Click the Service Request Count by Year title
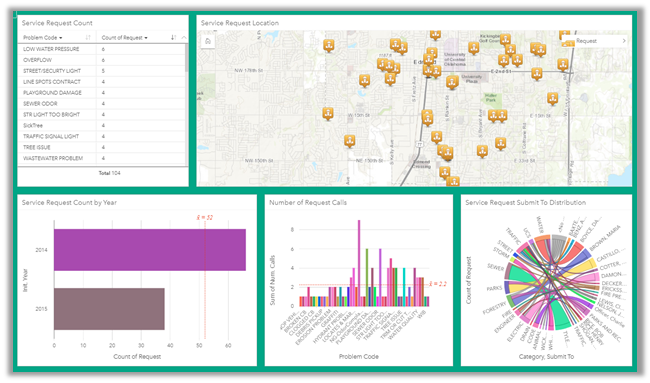Screen dimensions: 650x383 69,203
